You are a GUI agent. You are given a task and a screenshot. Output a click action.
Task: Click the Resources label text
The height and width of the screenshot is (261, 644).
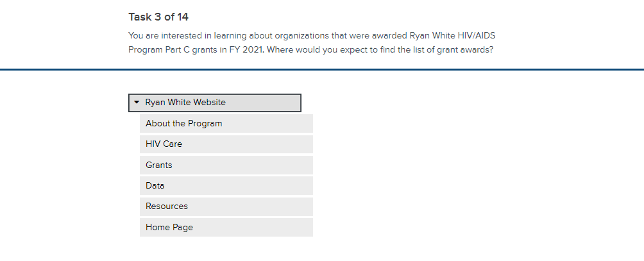(x=167, y=206)
